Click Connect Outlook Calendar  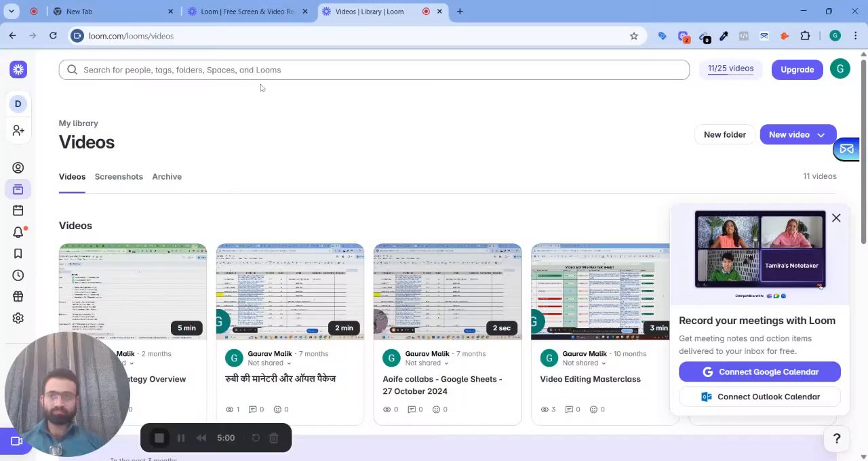click(759, 397)
